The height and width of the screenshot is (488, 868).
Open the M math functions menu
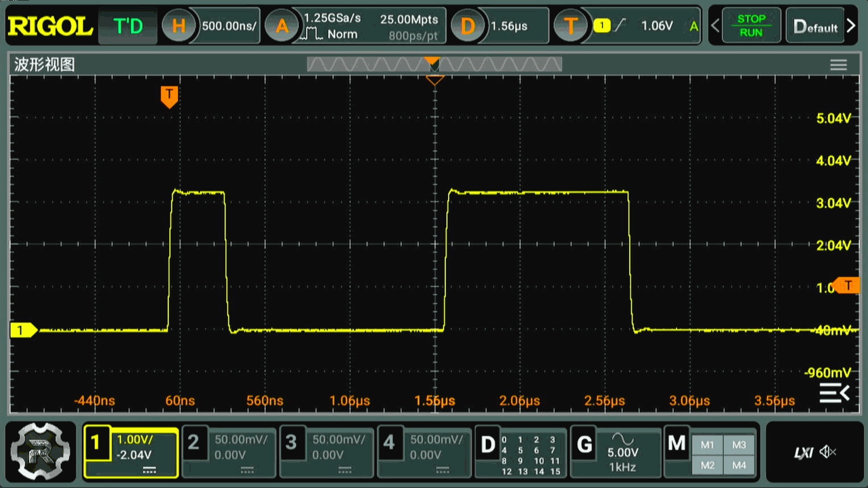pos(677,444)
